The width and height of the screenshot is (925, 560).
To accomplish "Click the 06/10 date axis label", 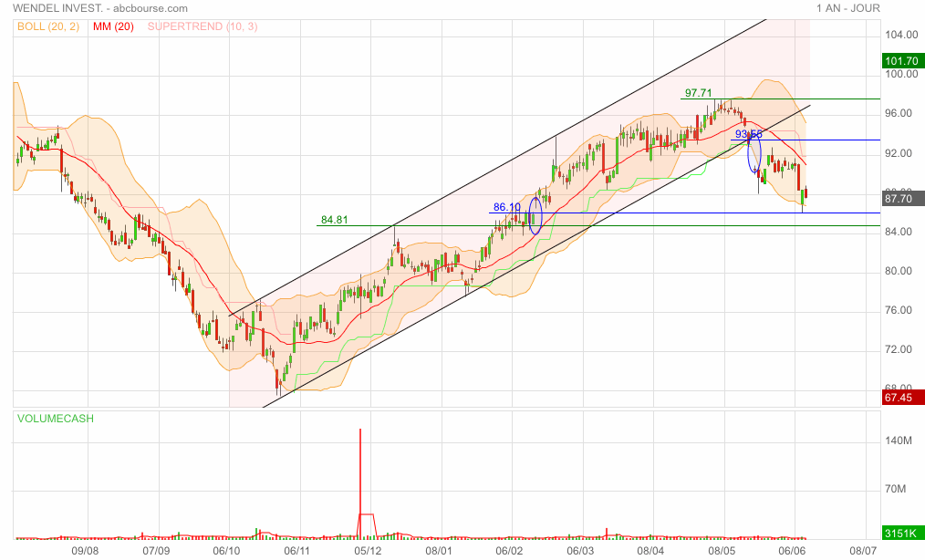I will pyautogui.click(x=226, y=551).
